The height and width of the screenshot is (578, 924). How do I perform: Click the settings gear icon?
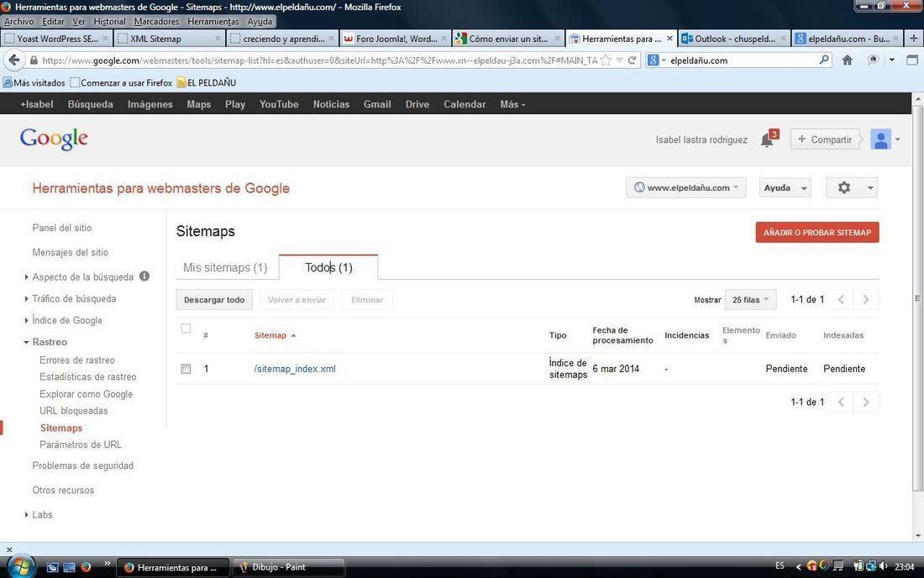pos(844,187)
